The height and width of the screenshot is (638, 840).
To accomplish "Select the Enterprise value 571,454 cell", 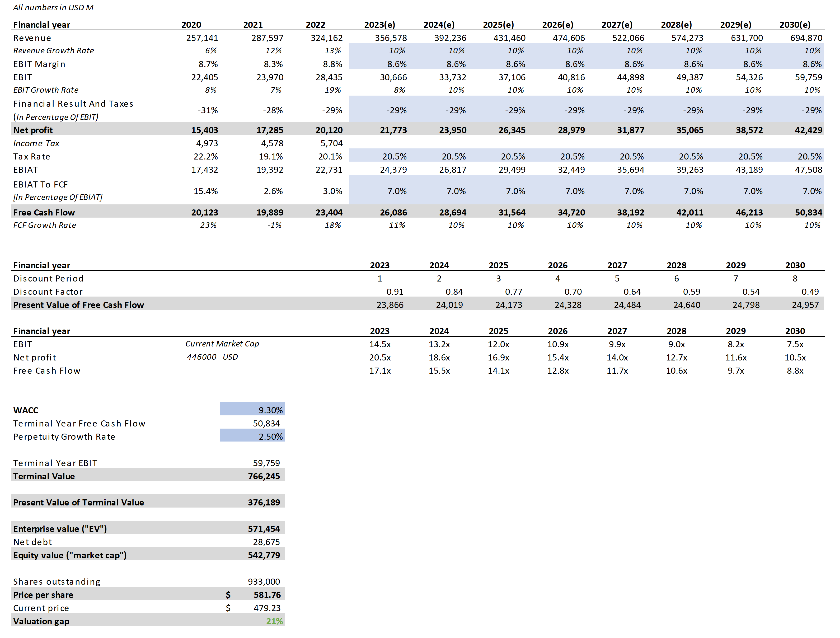I will (x=264, y=529).
